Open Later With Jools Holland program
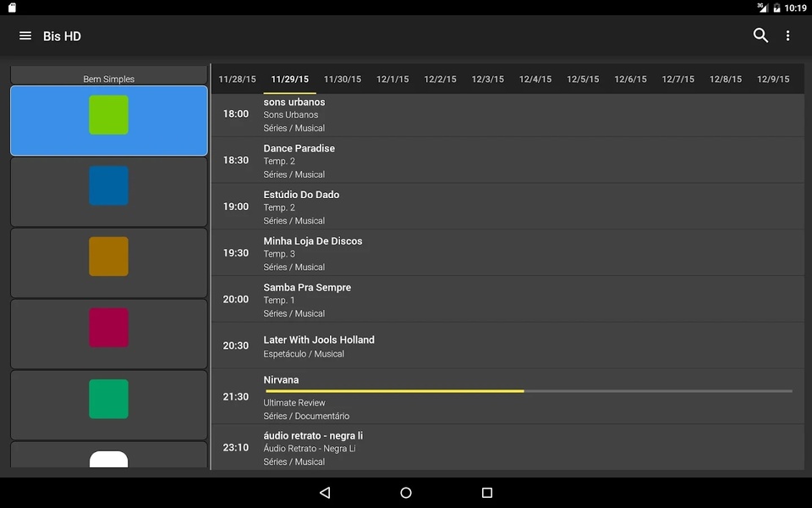The width and height of the screenshot is (812, 508). pyautogui.click(x=508, y=345)
